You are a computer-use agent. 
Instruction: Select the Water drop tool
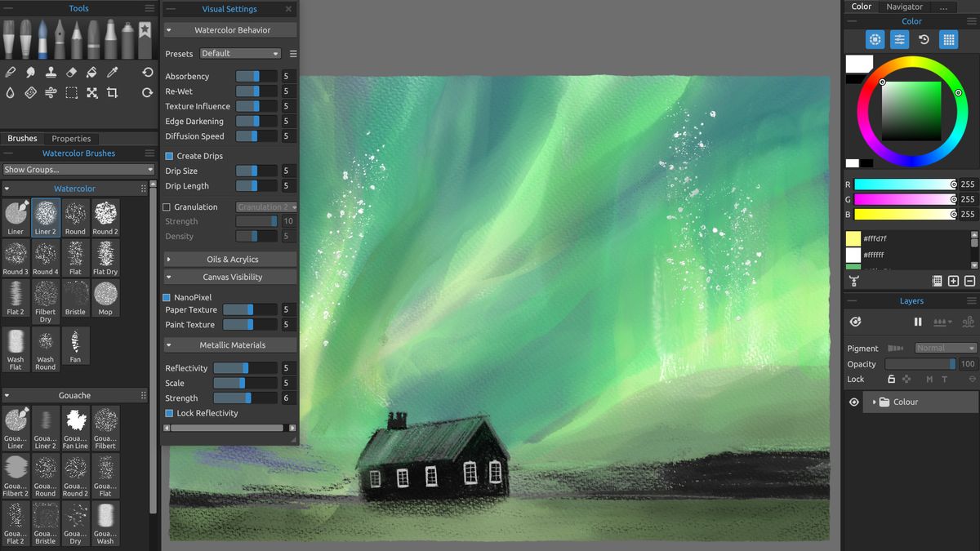pyautogui.click(x=11, y=92)
